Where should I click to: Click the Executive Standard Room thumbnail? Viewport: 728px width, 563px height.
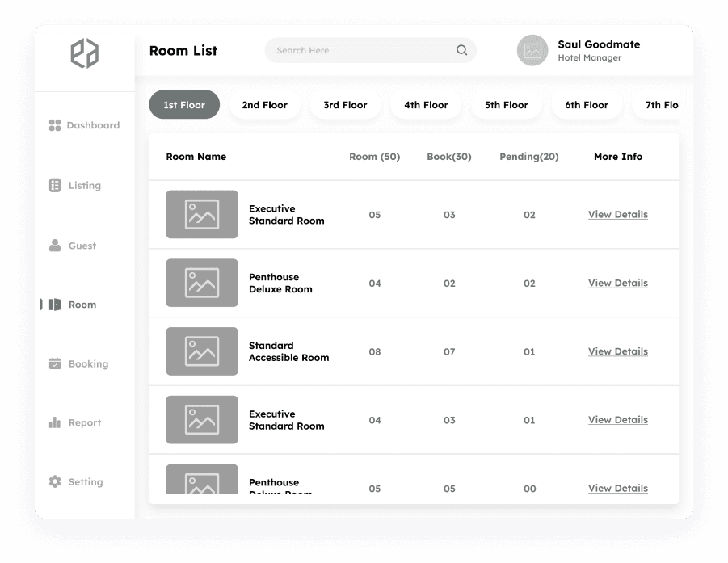[201, 214]
